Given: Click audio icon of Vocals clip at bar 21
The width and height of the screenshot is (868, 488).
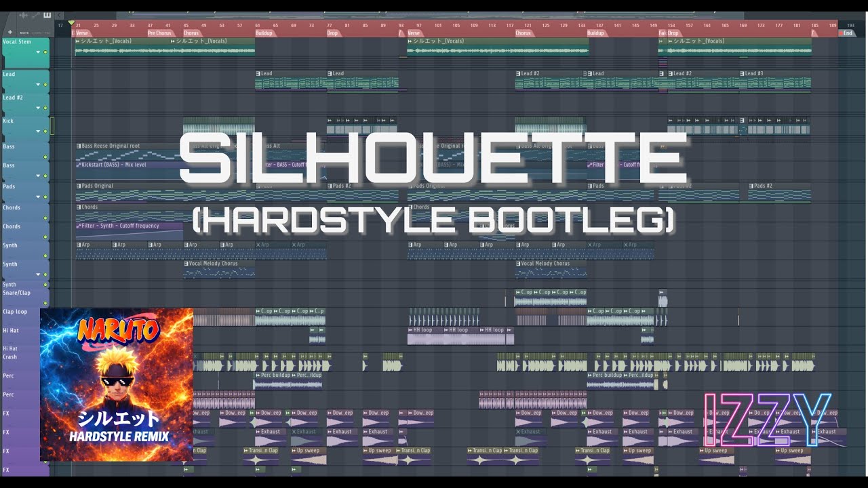Looking at the screenshot, I should tap(78, 41).
